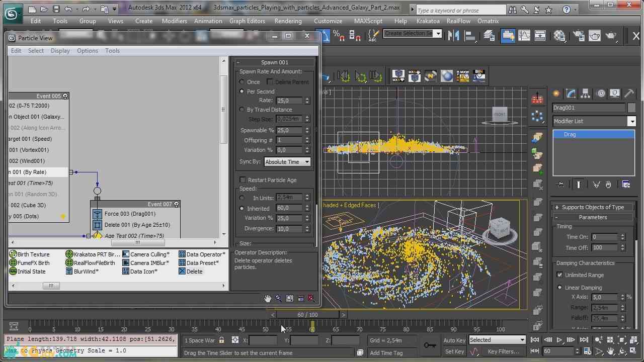Select Linear Damping radio button

coord(559,288)
